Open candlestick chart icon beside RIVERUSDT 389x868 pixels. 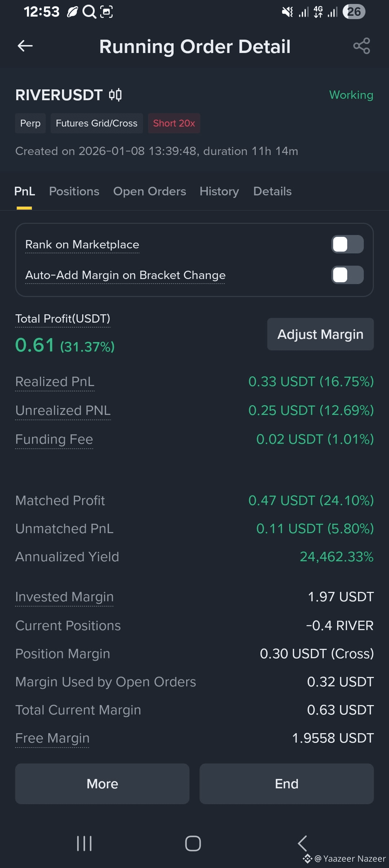pos(115,95)
